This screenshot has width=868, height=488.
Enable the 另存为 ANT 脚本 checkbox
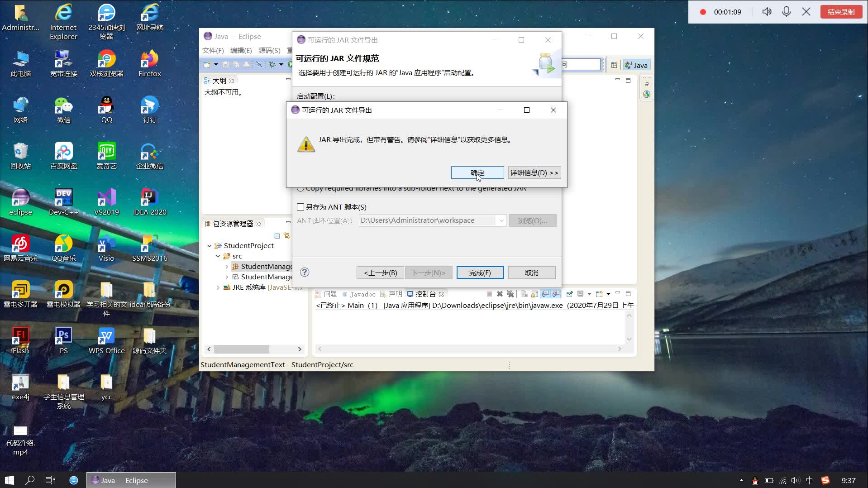pos(300,207)
